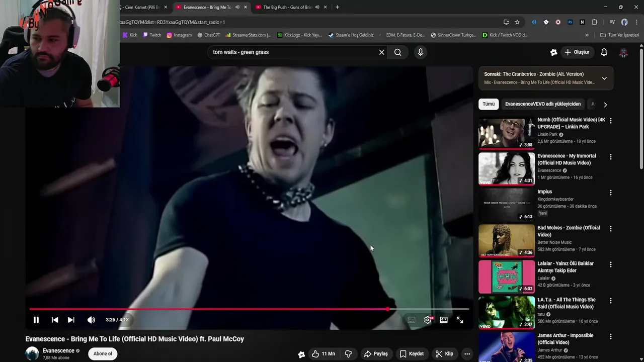The image size is (644, 362).
Task: Start voice search with microphone icon
Action: pyautogui.click(x=421, y=52)
